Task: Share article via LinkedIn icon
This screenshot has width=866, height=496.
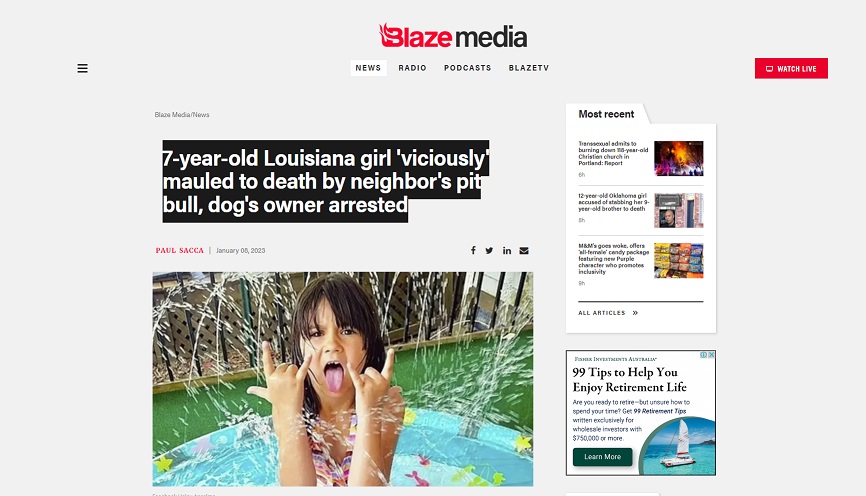Action: (506, 251)
